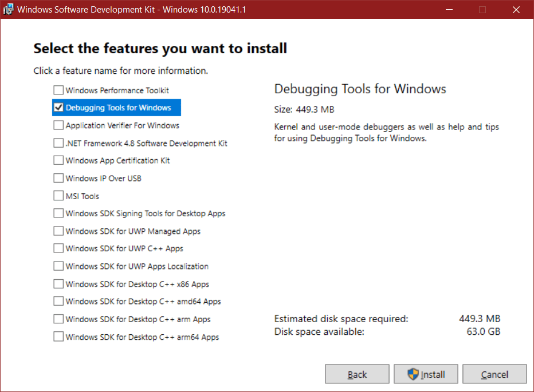Enable the Desktop C++ x86 Apps checkbox
Screen dimensions: 534x392
[x=58, y=283]
